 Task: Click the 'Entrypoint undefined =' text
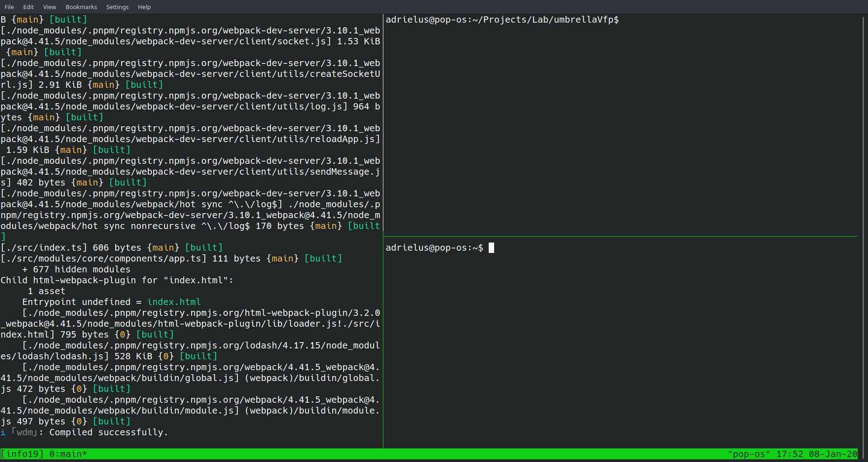[x=82, y=302]
